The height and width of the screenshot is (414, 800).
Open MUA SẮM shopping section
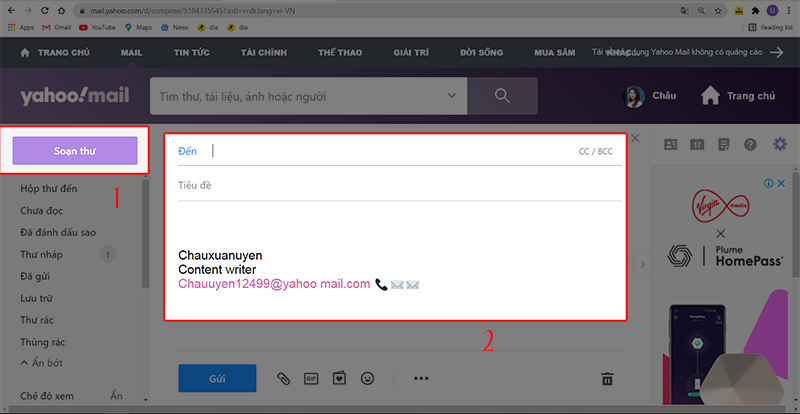pos(555,53)
